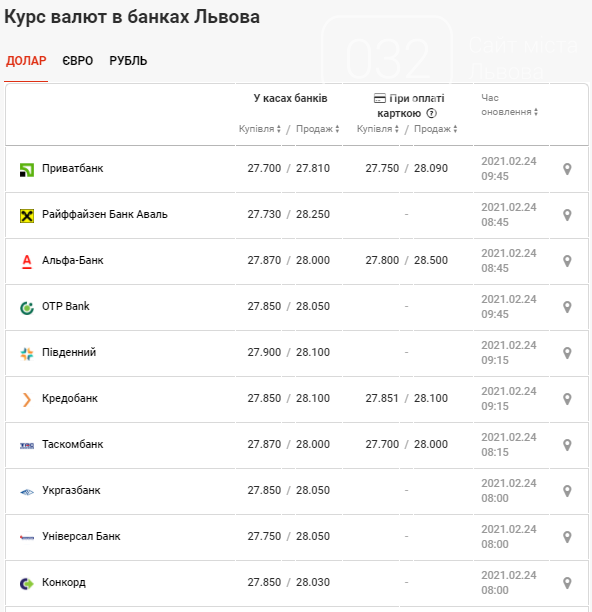
Task: Click Конкорд cash sell rate 28.030
Action: pos(313,583)
